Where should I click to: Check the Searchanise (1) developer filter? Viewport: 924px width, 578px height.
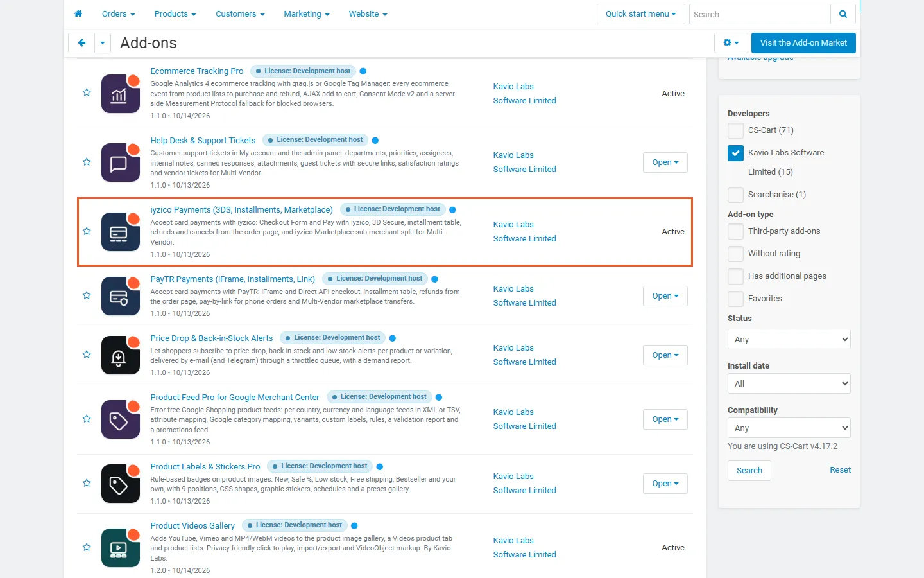click(735, 195)
